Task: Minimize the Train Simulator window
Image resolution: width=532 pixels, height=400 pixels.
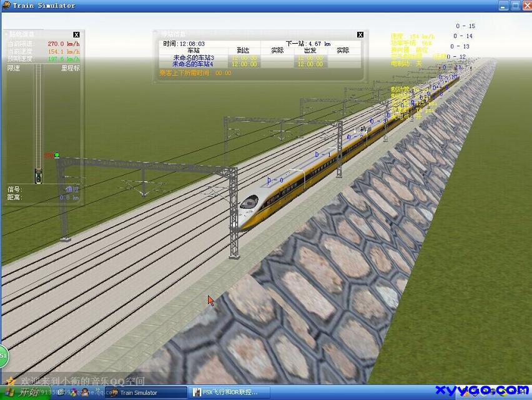Action: (x=503, y=6)
